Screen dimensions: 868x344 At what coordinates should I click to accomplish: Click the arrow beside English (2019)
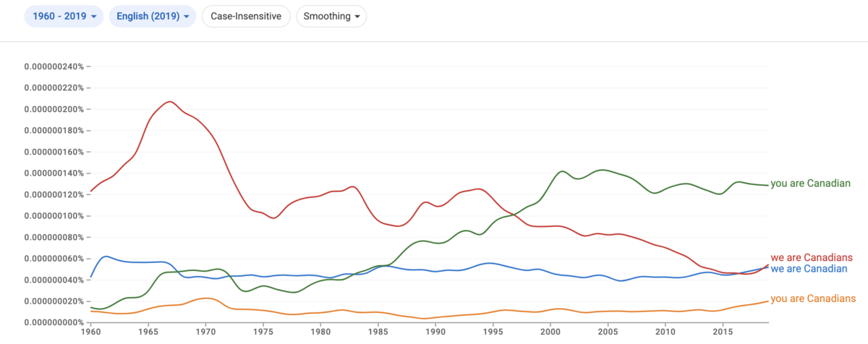coord(186,17)
